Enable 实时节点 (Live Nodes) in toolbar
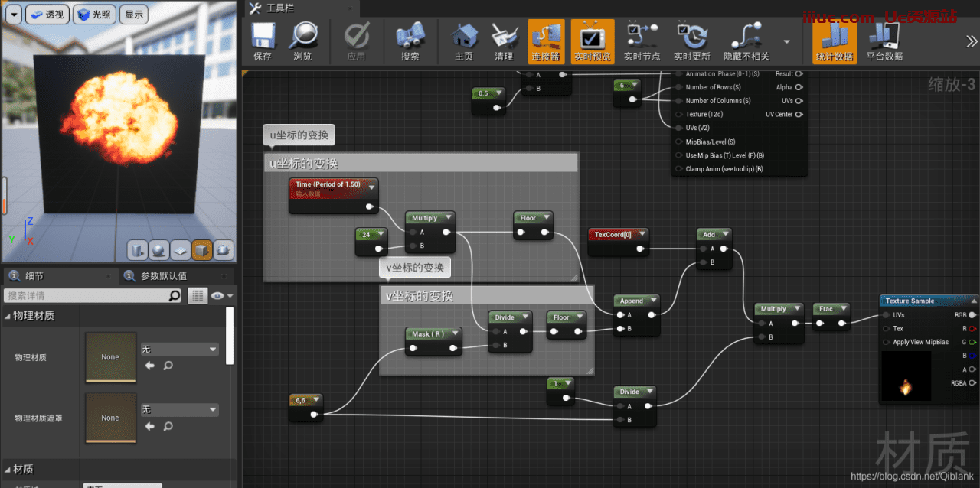The height and width of the screenshot is (488, 980). (x=642, y=41)
